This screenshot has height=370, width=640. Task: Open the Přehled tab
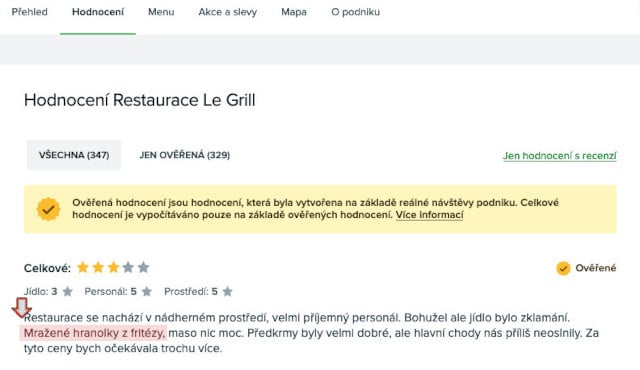click(x=29, y=12)
